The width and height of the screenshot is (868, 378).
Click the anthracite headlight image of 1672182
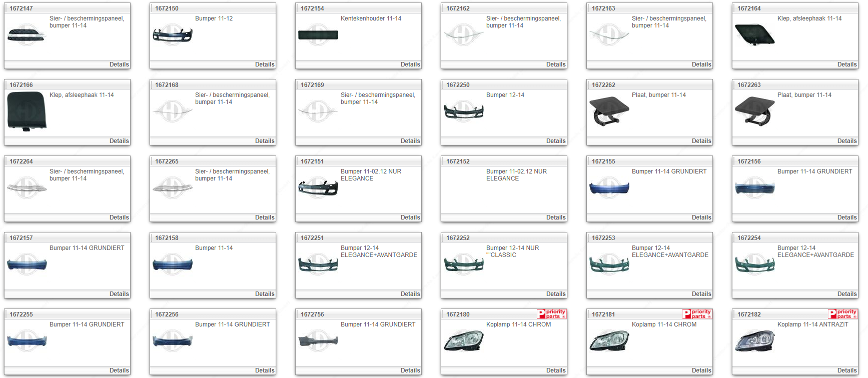(x=754, y=341)
